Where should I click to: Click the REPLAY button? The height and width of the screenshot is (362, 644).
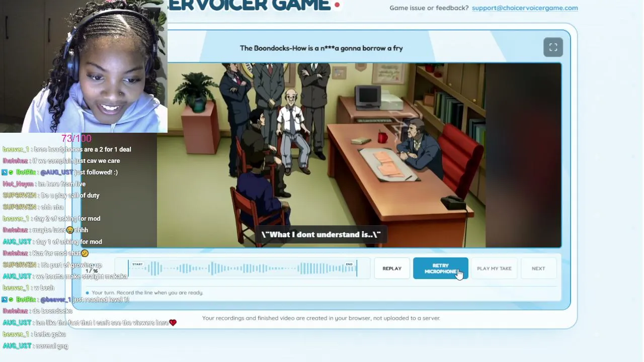pyautogui.click(x=392, y=268)
